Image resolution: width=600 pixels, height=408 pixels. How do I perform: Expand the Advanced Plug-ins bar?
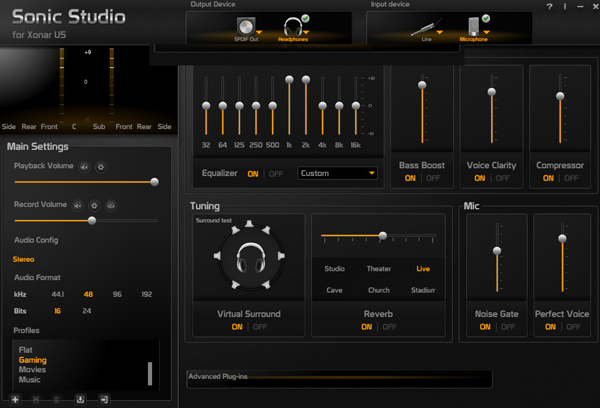click(x=339, y=379)
